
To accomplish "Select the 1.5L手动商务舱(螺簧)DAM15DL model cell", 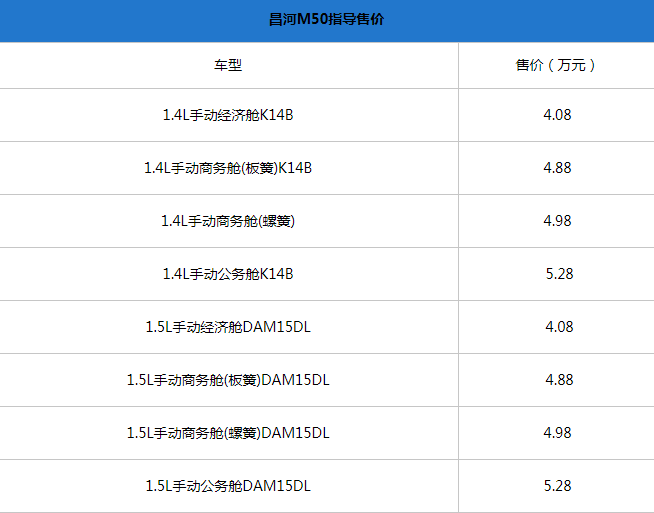I will [x=228, y=433].
